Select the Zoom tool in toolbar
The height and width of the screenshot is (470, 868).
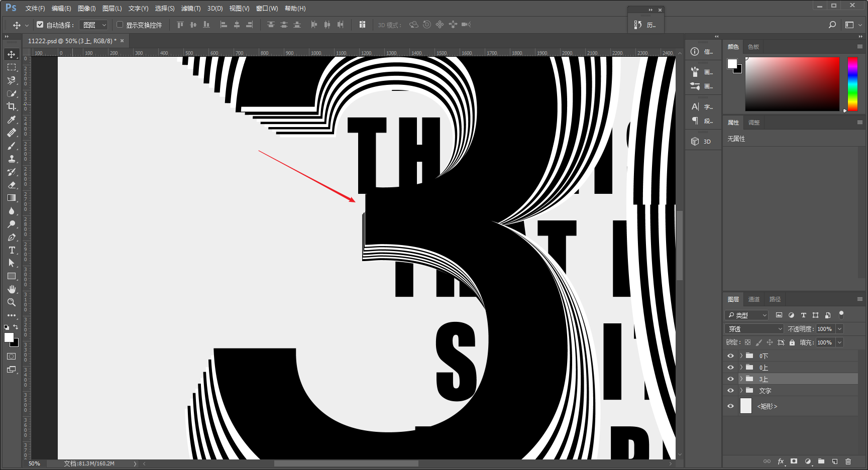coord(11,302)
